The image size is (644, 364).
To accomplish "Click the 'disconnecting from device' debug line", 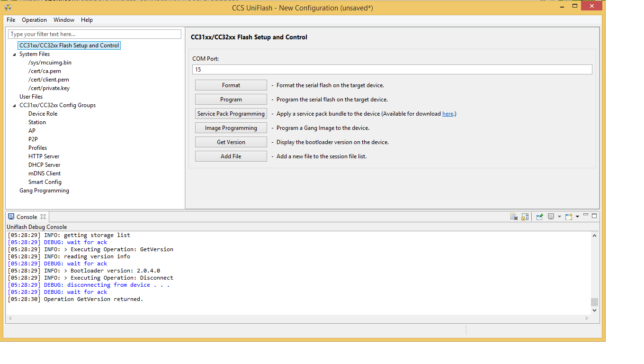I will (89, 285).
